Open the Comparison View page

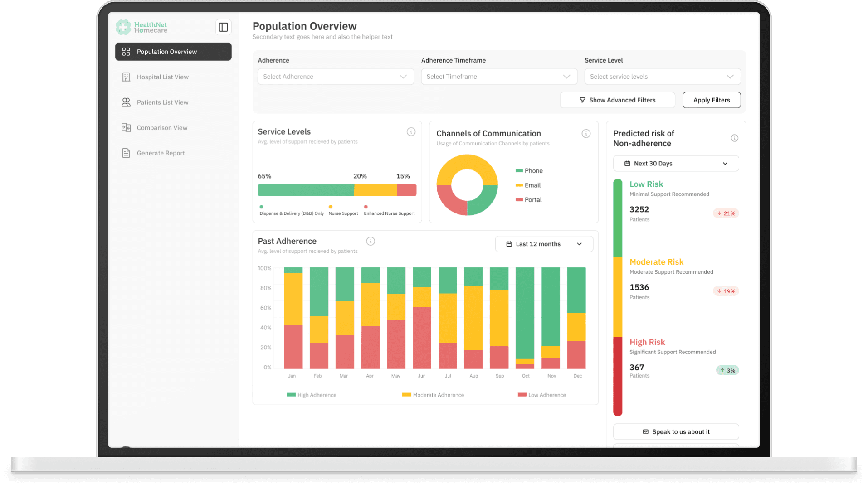pyautogui.click(x=162, y=128)
